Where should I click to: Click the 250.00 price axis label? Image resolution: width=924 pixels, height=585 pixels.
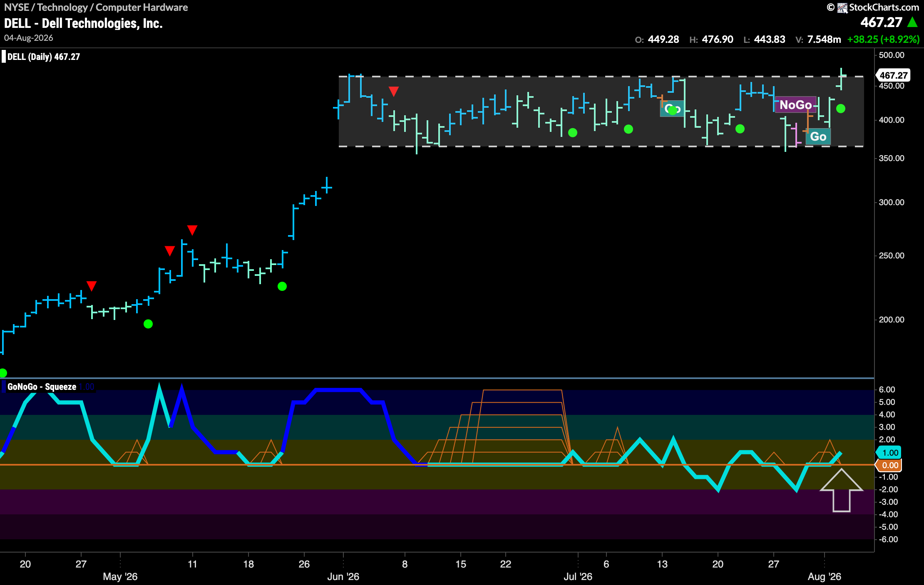click(892, 255)
